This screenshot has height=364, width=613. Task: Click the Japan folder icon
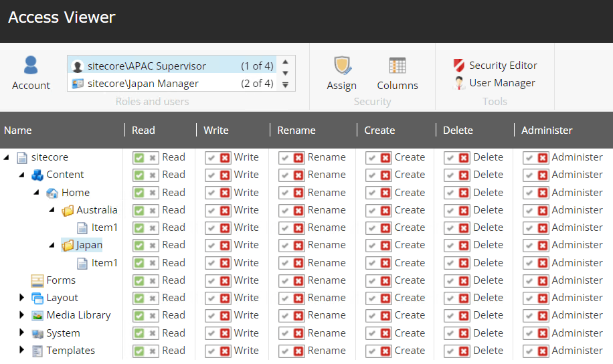(x=67, y=246)
